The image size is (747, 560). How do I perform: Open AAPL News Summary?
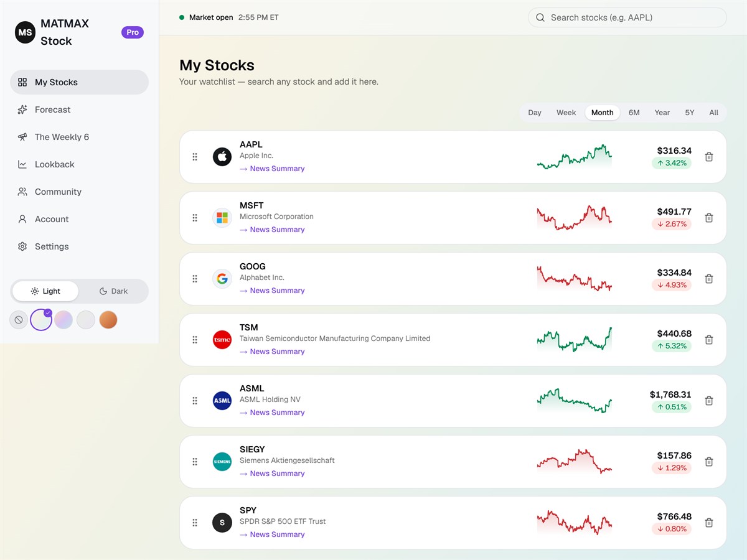click(x=272, y=169)
